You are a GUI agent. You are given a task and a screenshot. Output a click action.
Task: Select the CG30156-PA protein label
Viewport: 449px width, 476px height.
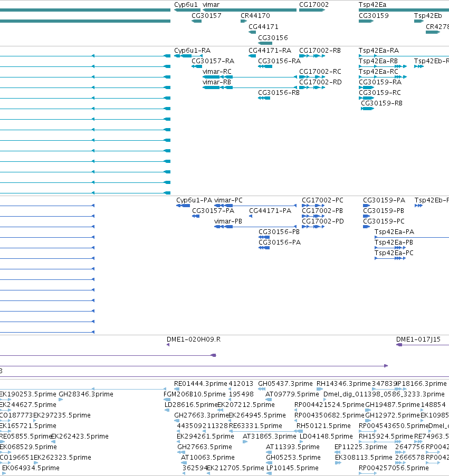coord(280,242)
